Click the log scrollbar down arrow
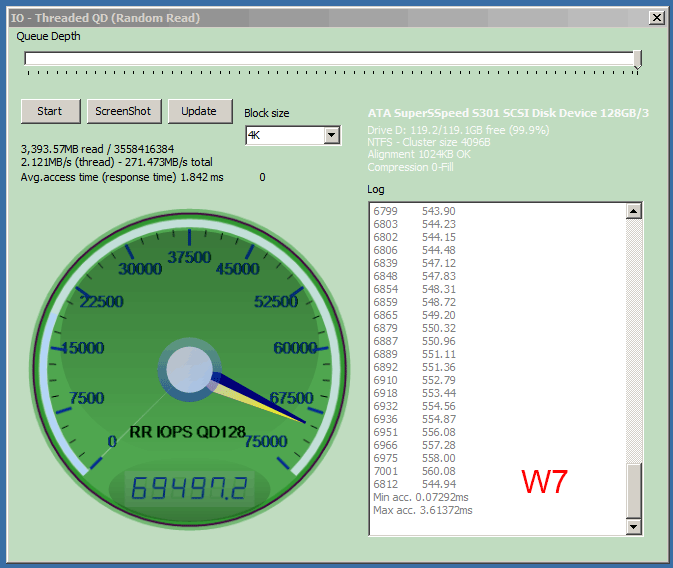The image size is (673, 568). tap(633, 527)
